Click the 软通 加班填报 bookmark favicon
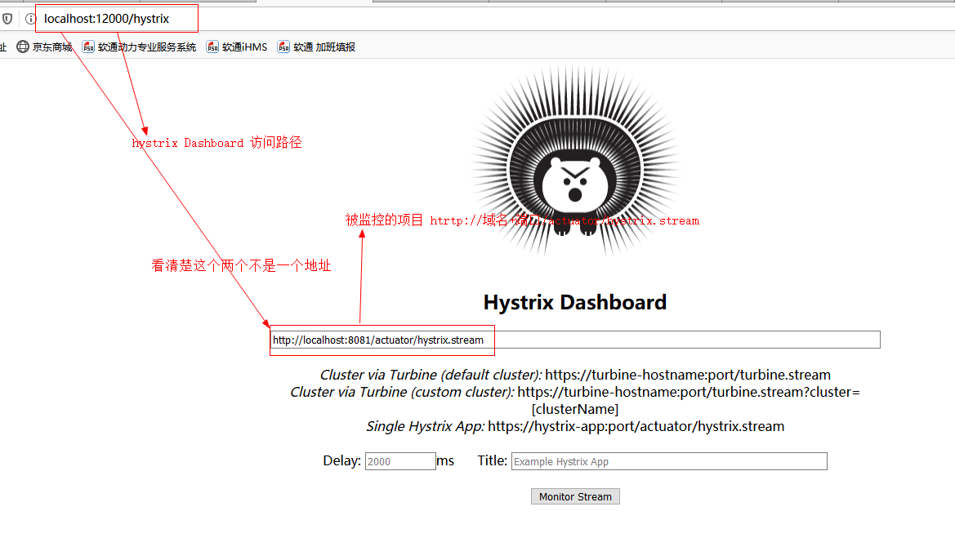The image size is (955, 560). (283, 47)
